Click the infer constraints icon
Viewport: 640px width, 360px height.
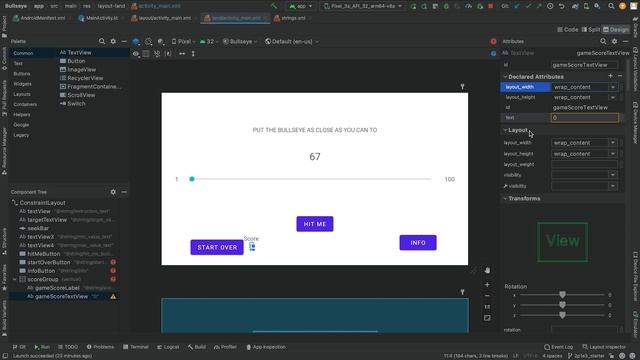coord(168,53)
